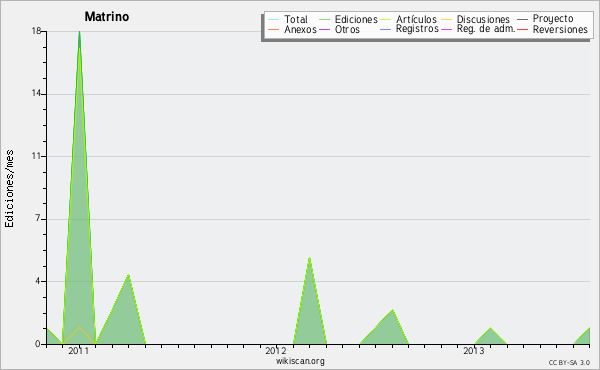
Task: Click the chart title Matrino
Action: tap(107, 16)
